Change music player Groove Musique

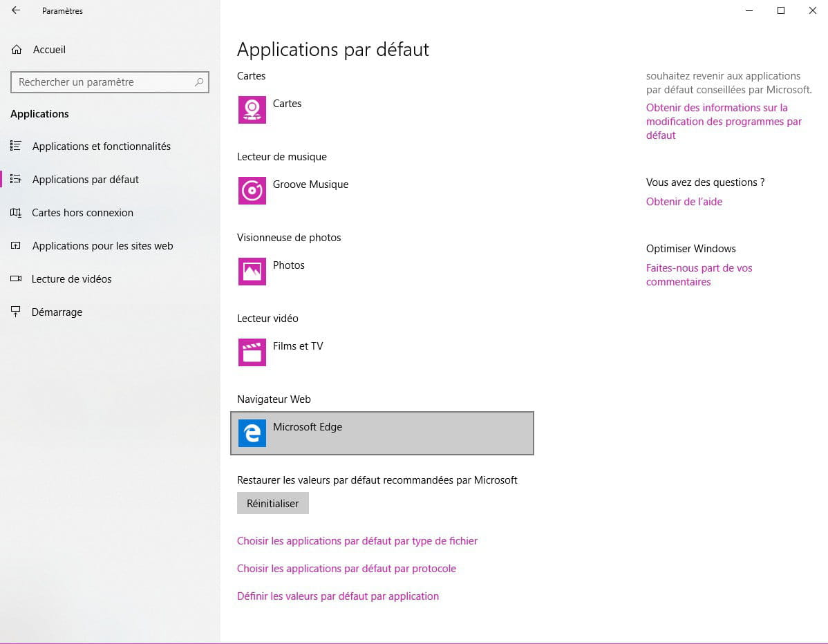coord(382,191)
